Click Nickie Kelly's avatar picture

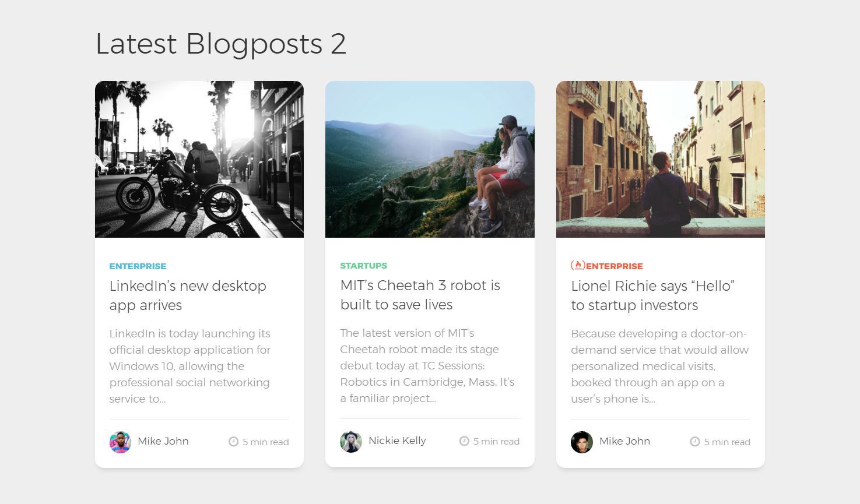pyautogui.click(x=351, y=442)
